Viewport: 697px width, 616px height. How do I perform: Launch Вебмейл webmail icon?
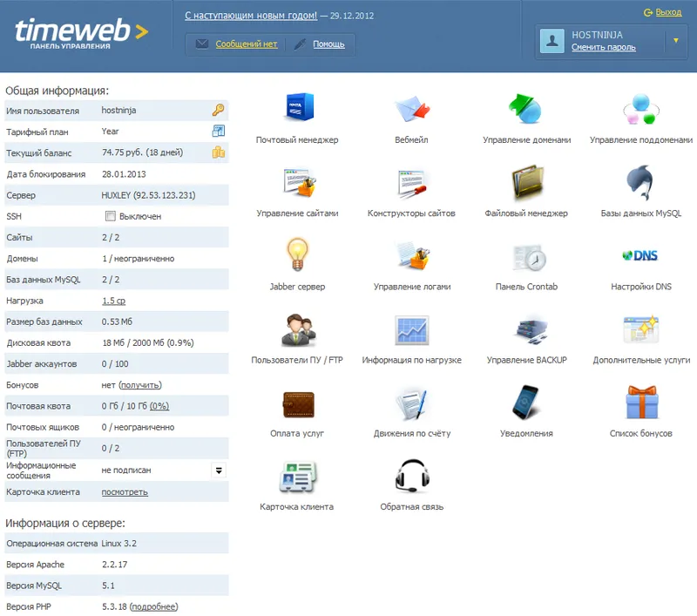pyautogui.click(x=412, y=108)
